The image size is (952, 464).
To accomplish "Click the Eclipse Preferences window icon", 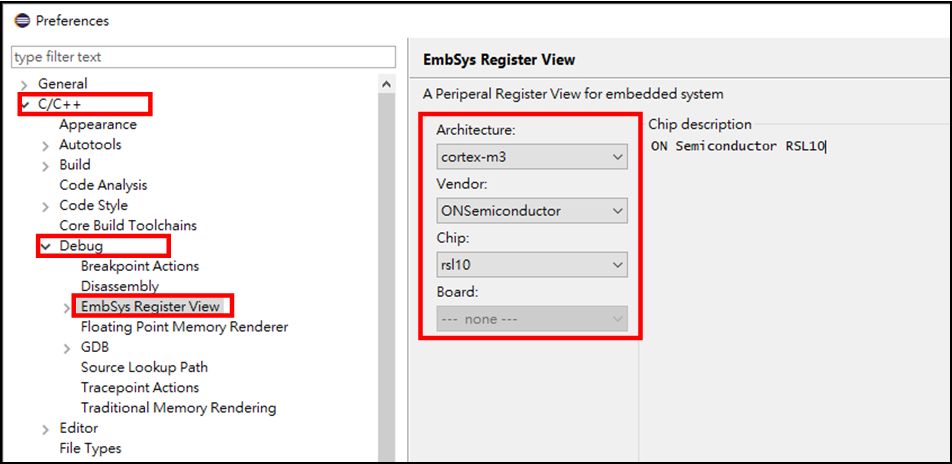I will coord(21,20).
